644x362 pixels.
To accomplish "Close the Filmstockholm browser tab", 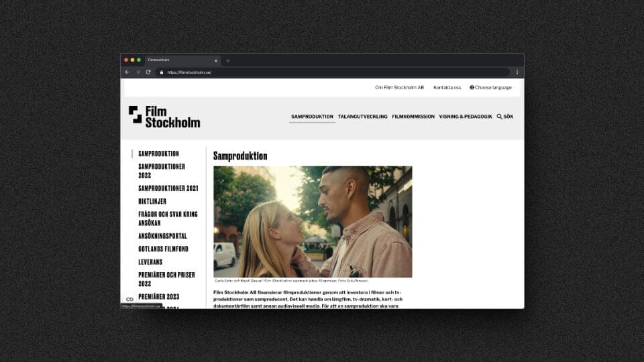I will tap(215, 60).
